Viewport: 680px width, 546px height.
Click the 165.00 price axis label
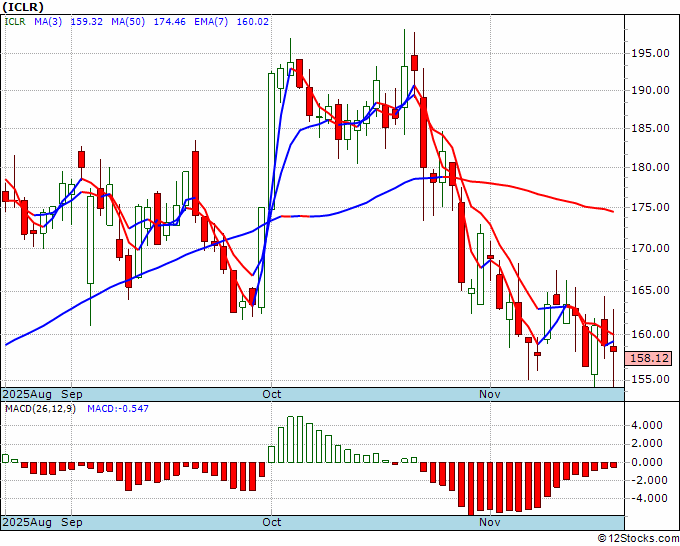click(x=649, y=291)
